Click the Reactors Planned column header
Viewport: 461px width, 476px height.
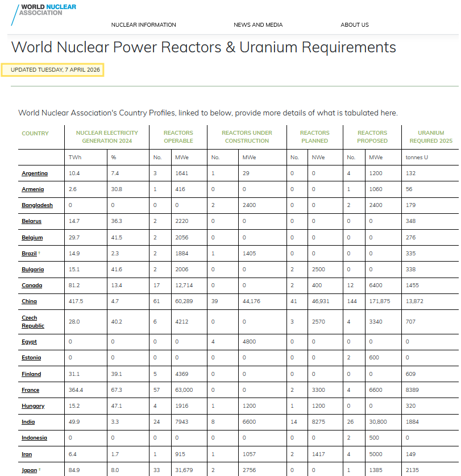click(x=315, y=137)
